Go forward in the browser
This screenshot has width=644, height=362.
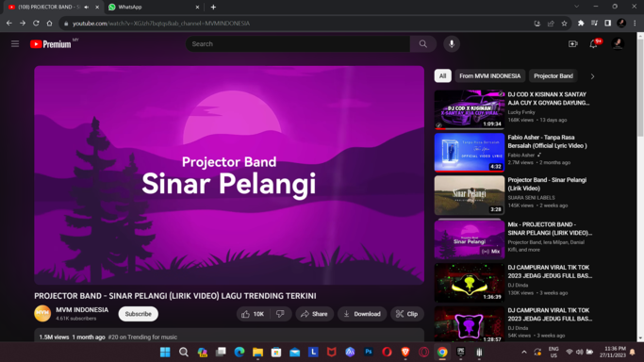(x=23, y=24)
